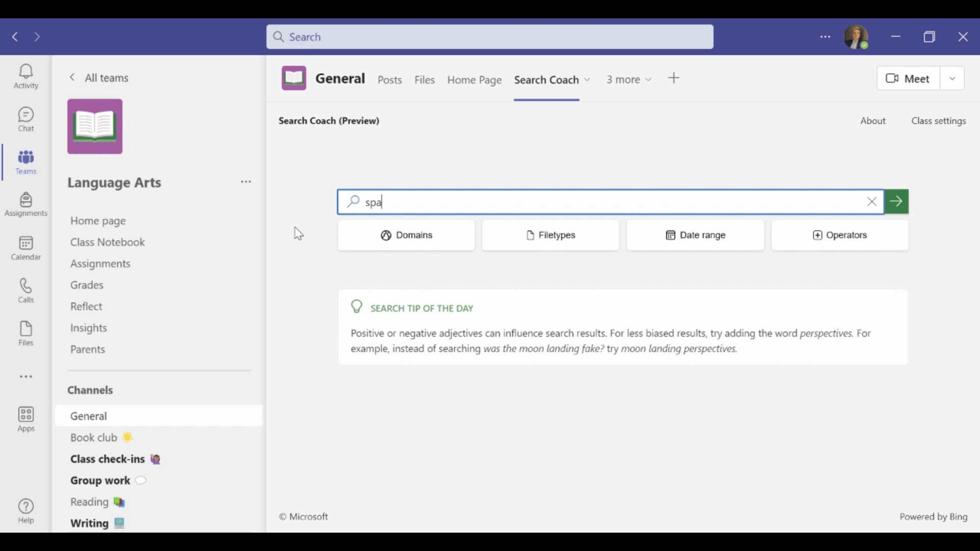The width and height of the screenshot is (980, 551).
Task: Switch to the Teams view
Action: click(x=26, y=162)
